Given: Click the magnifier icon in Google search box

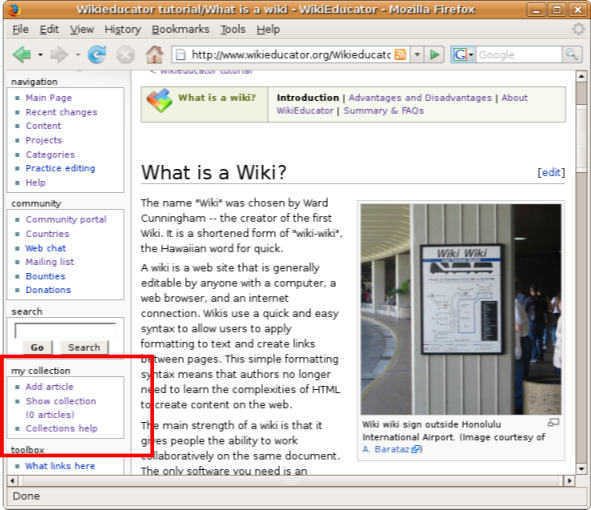Looking at the screenshot, I should pos(572,55).
